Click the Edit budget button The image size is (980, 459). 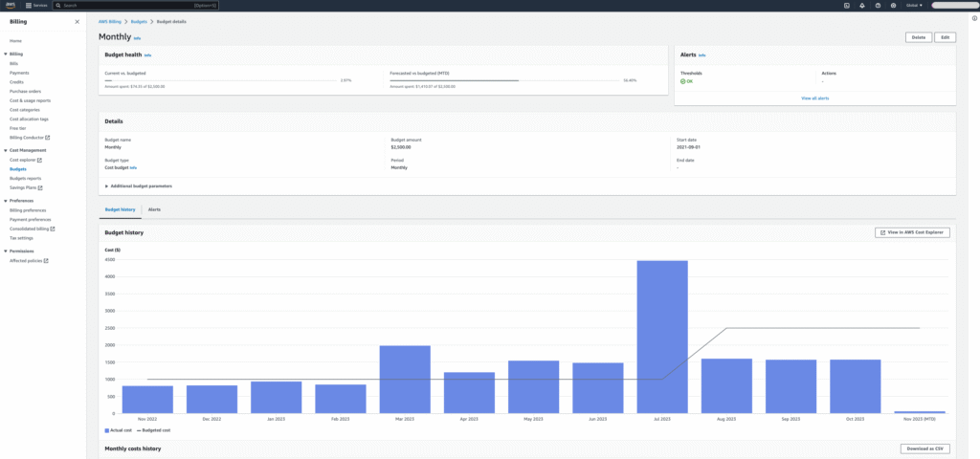point(945,37)
